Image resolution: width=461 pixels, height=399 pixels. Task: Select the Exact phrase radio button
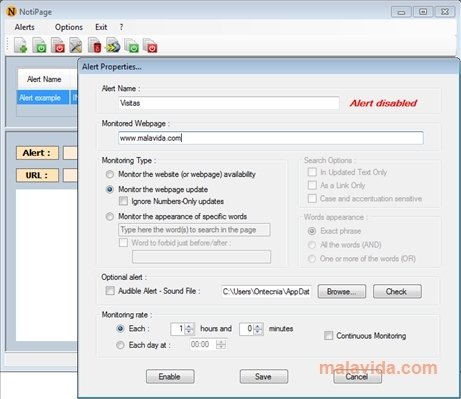(312, 231)
